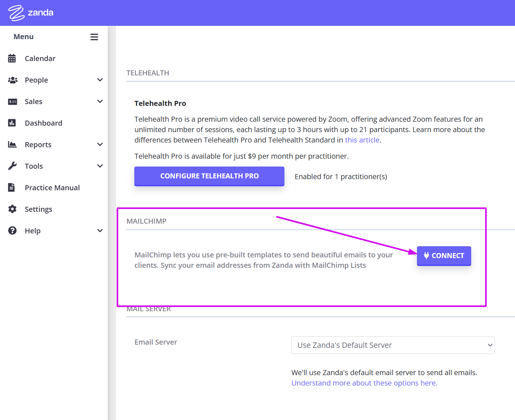Click the Tools wrench icon

pyautogui.click(x=12, y=166)
